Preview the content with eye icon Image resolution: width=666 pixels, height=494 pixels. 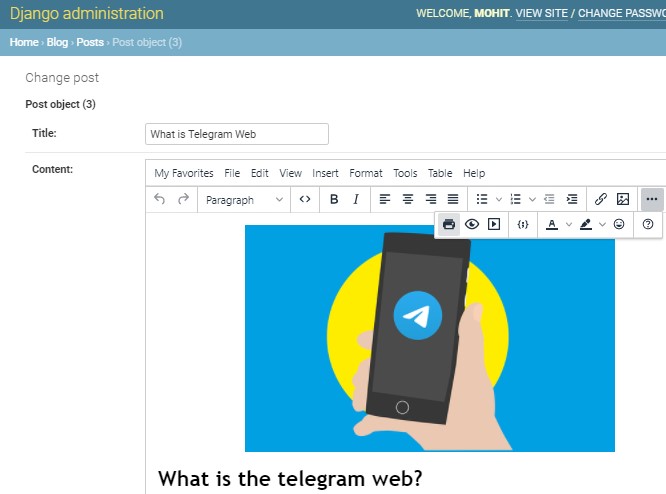click(x=472, y=224)
